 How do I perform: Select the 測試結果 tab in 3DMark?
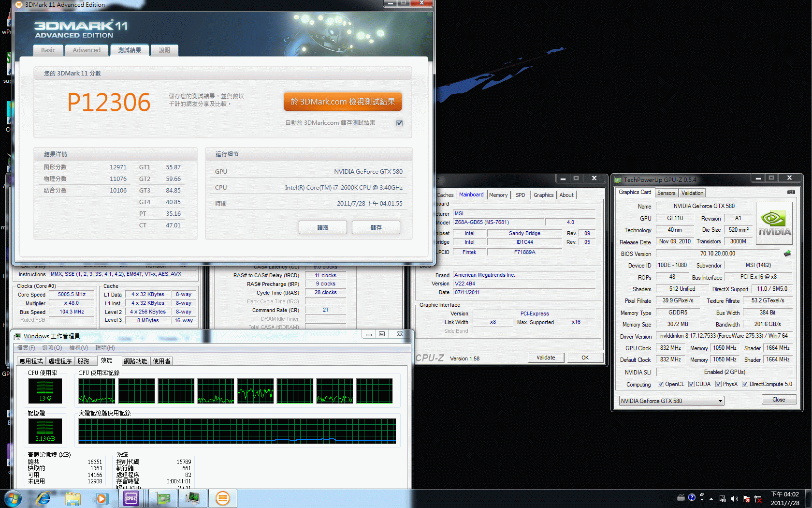pos(130,50)
